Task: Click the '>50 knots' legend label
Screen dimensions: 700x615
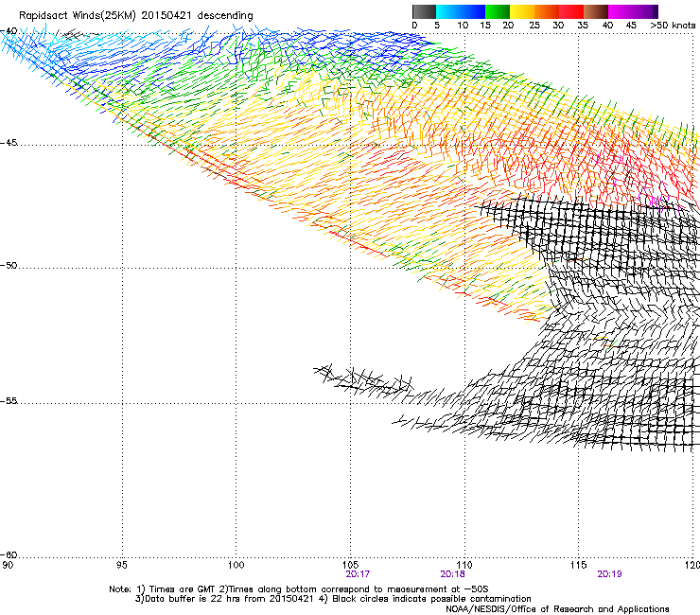Action: [x=673, y=26]
